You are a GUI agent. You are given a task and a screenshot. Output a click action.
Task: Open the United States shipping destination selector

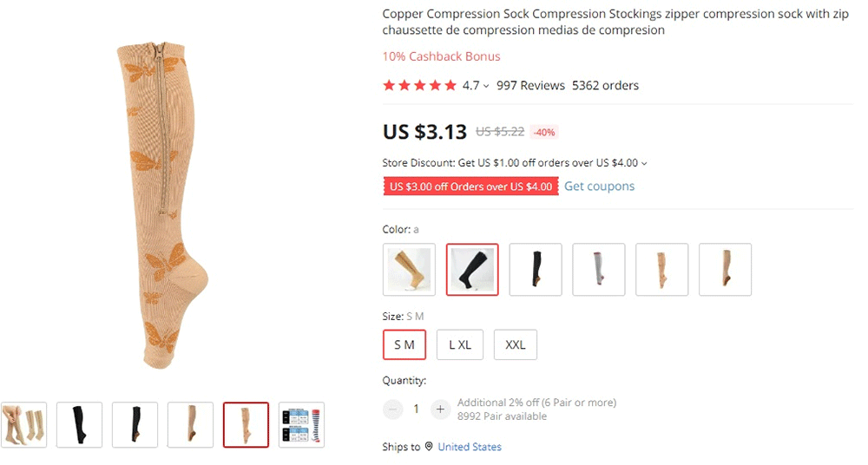coord(469,447)
